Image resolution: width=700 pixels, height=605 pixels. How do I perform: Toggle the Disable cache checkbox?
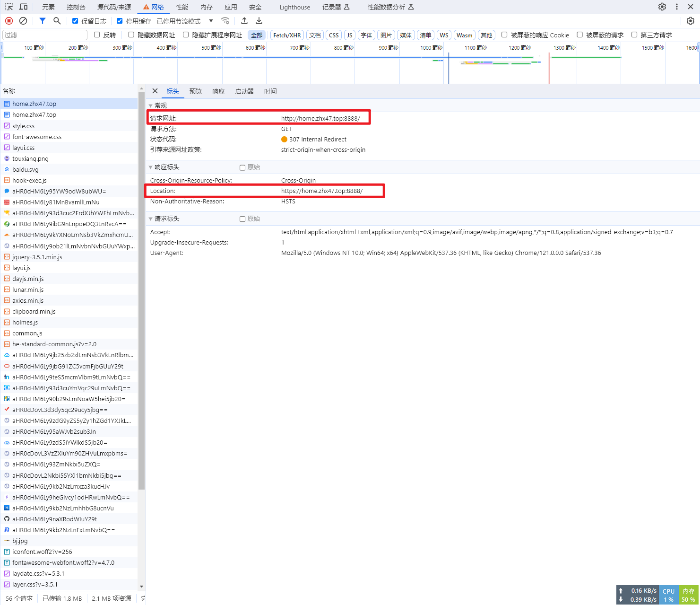click(x=120, y=21)
